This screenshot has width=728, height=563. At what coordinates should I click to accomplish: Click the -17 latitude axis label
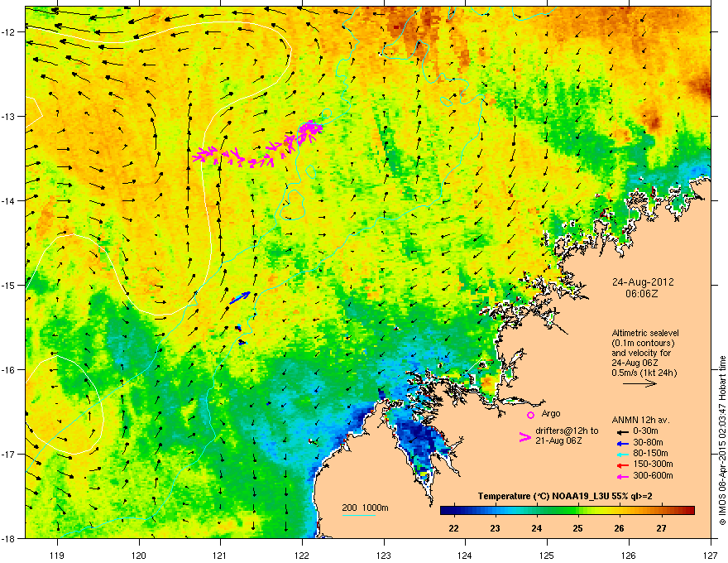[x=8, y=454]
